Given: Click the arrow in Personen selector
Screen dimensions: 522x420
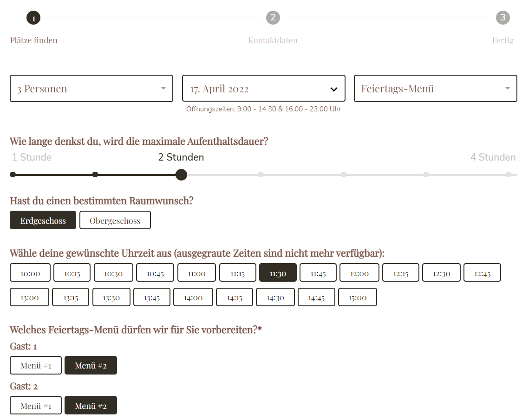Looking at the screenshot, I should (x=163, y=88).
